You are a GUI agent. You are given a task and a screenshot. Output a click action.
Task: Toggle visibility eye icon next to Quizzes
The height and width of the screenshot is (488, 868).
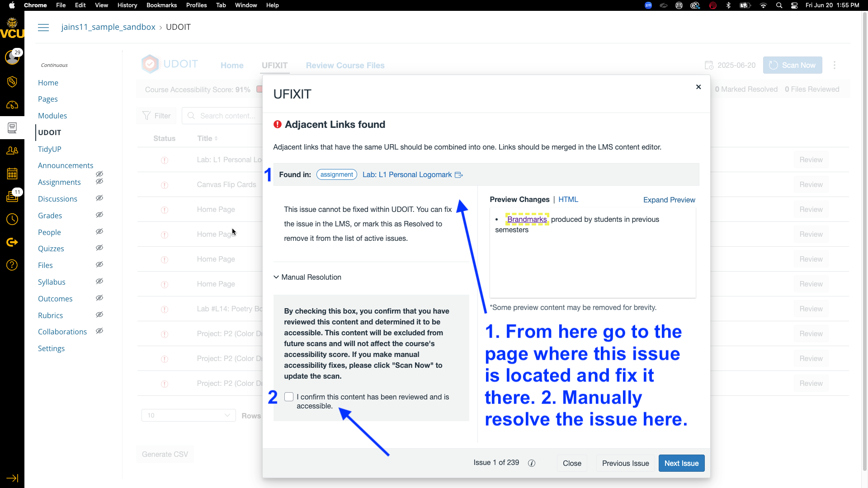99,248
